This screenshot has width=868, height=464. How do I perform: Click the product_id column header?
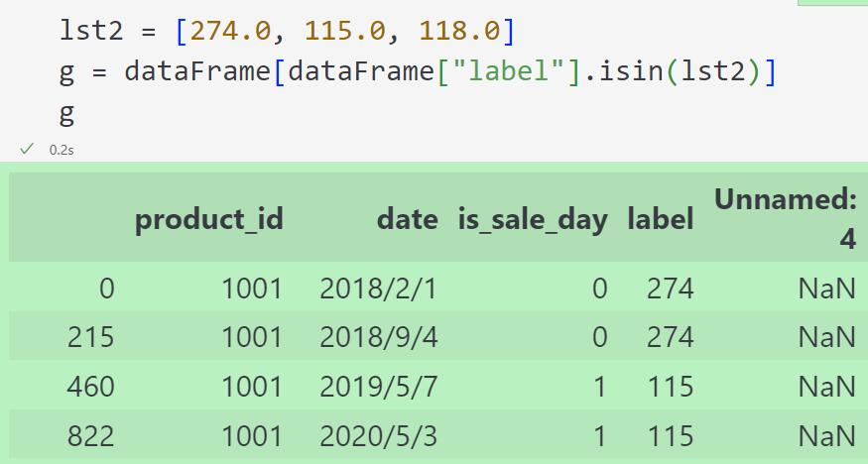click(209, 219)
